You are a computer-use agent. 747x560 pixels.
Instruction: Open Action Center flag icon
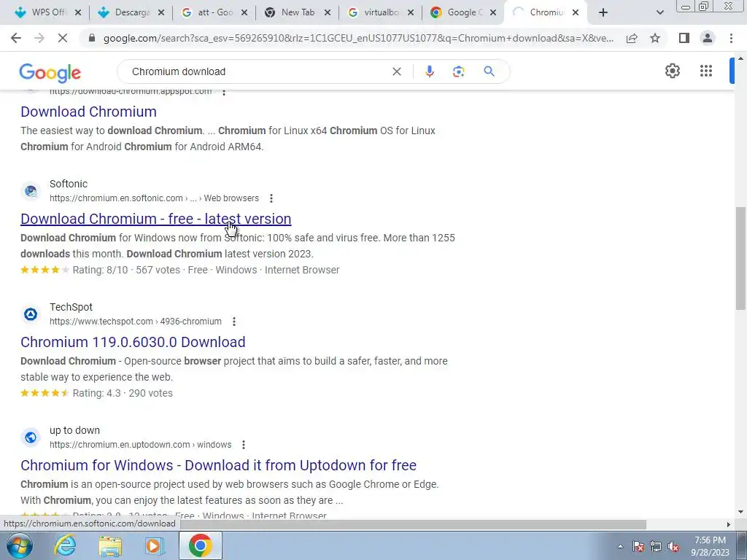point(638,546)
